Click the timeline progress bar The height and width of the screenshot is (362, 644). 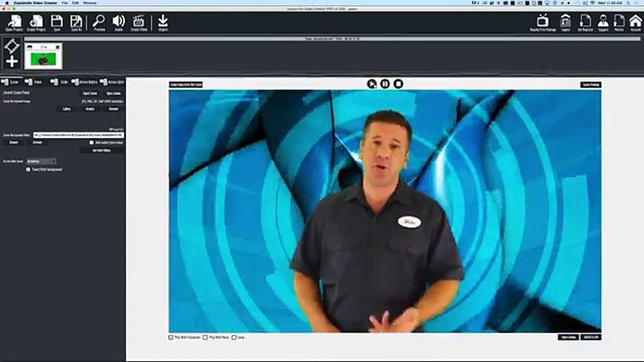coord(332,38)
